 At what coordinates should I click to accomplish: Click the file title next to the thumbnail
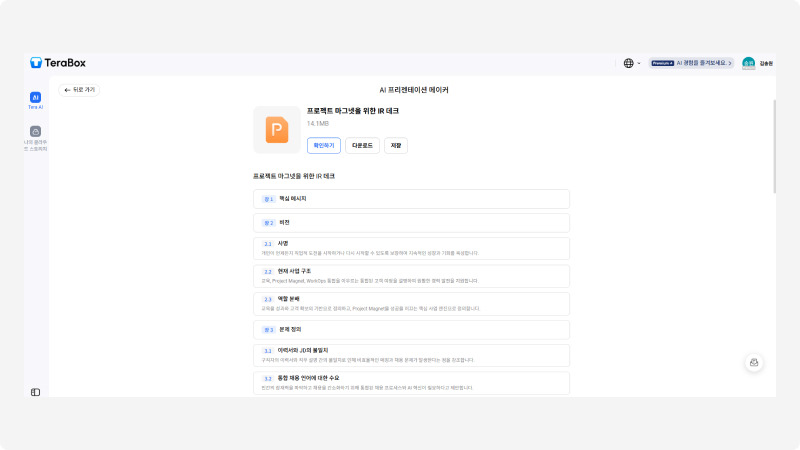click(353, 111)
